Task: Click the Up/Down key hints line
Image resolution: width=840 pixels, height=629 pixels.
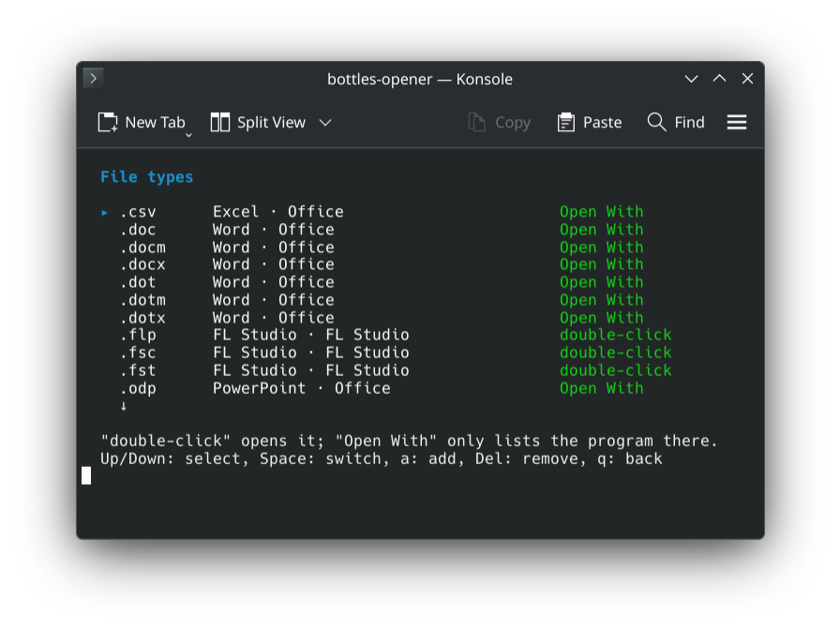Action: point(382,459)
